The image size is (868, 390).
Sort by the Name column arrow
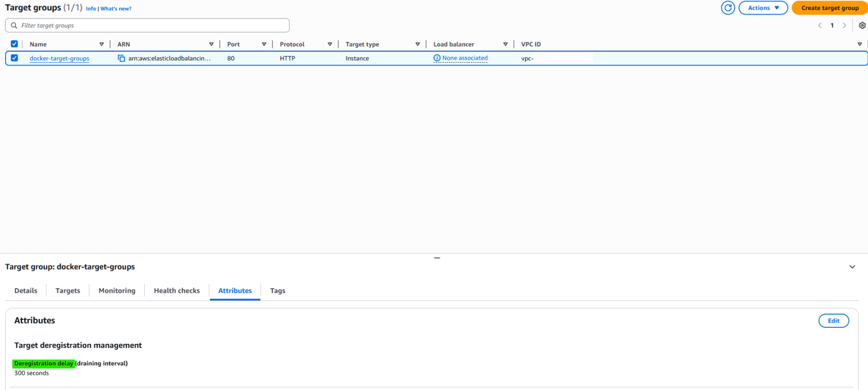tap(102, 44)
